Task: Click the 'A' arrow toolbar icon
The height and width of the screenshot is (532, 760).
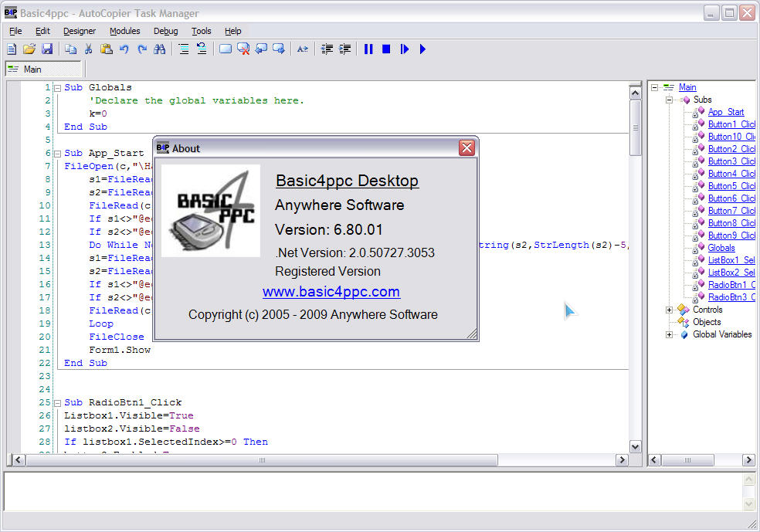Action: click(303, 49)
